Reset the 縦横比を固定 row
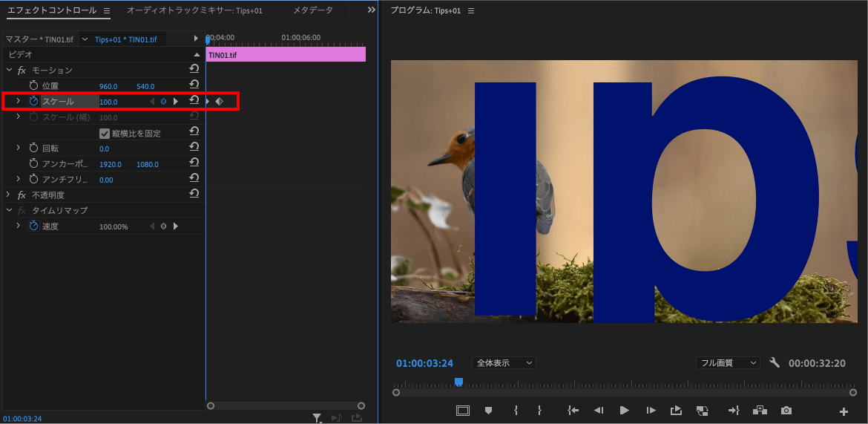The height and width of the screenshot is (424, 868). tap(194, 132)
